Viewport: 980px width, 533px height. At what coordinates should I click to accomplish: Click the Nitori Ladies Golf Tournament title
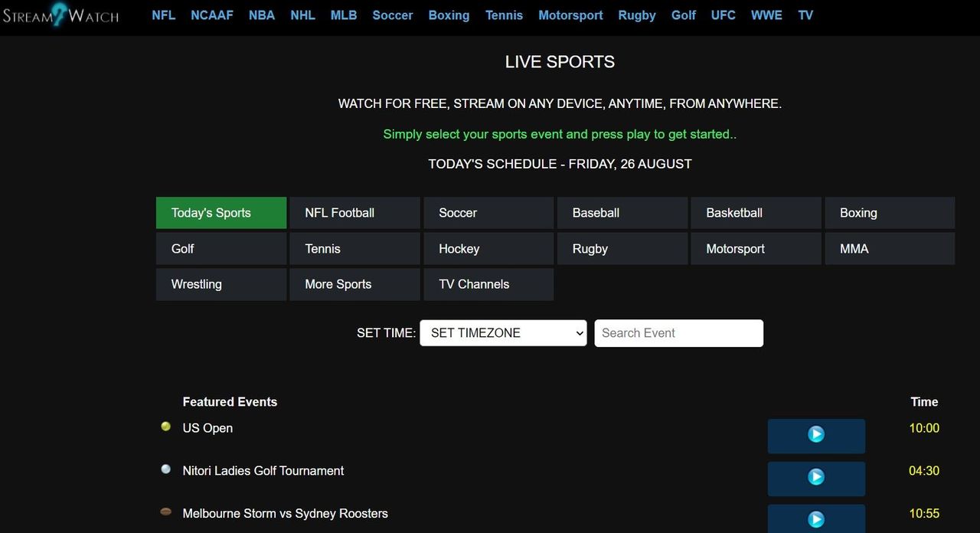point(263,471)
